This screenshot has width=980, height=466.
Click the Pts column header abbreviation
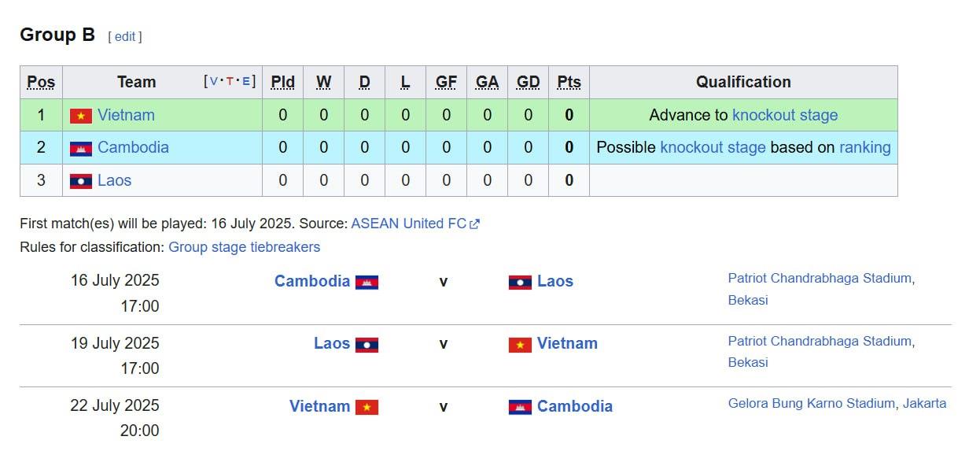tap(569, 82)
